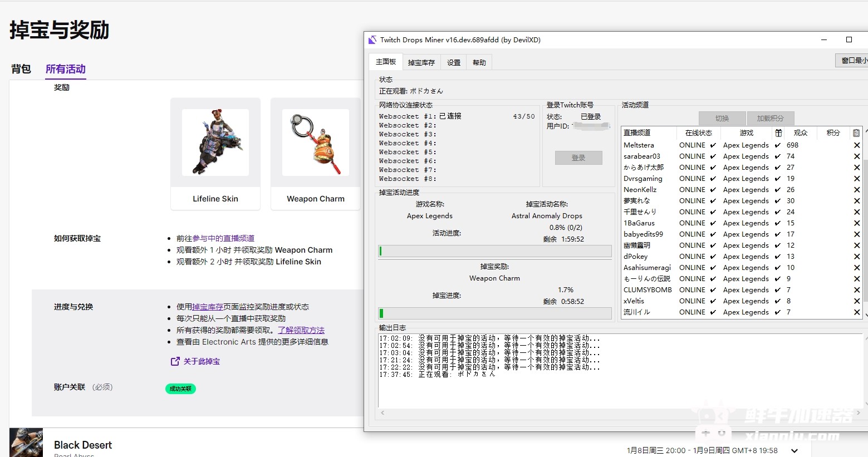Click the X icon in Dvrsgaming row
The height and width of the screenshot is (457, 868).
[x=857, y=179]
